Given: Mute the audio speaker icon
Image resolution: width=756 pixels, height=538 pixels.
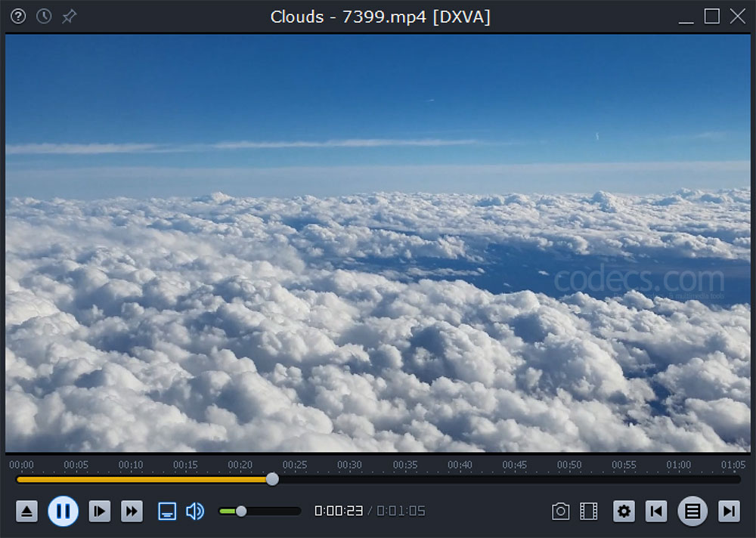Looking at the screenshot, I should click(195, 511).
